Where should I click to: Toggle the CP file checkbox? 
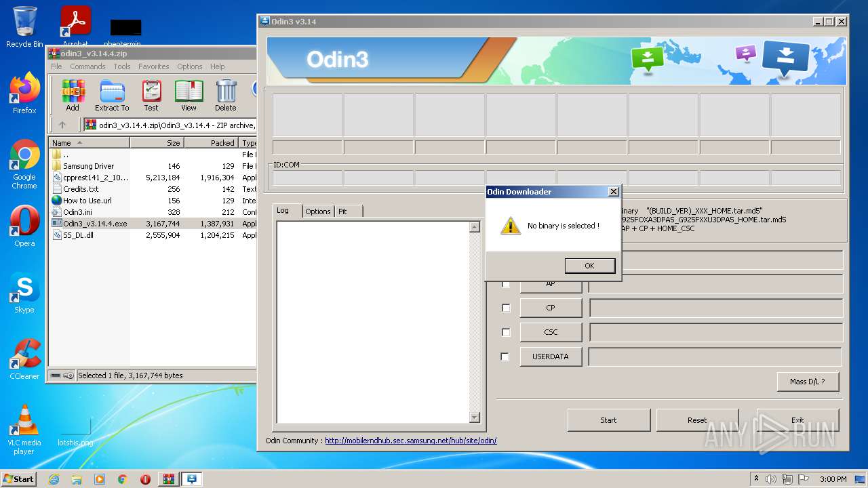click(506, 308)
